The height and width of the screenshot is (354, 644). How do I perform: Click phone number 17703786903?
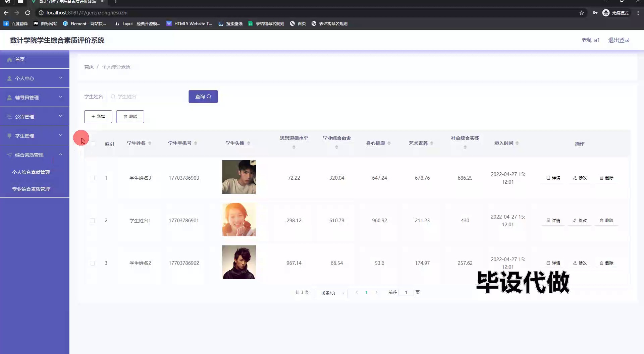(184, 178)
